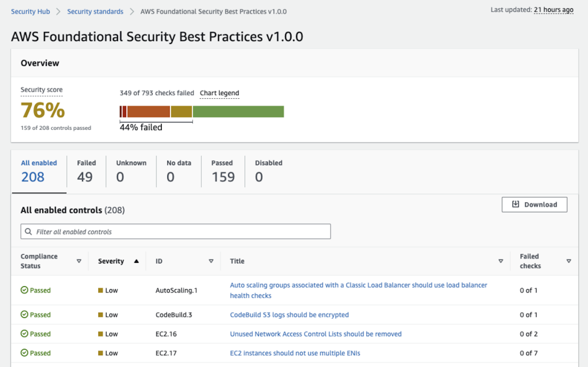Click the yellow Low severity square for CodeBuild.3

pyautogui.click(x=101, y=314)
